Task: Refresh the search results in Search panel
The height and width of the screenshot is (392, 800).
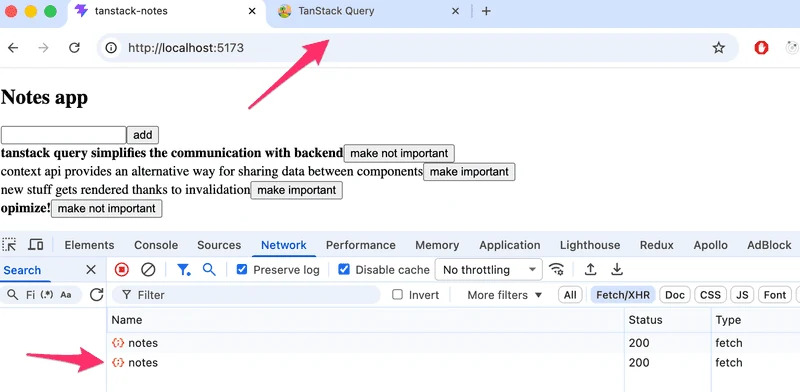Action: tap(96, 295)
